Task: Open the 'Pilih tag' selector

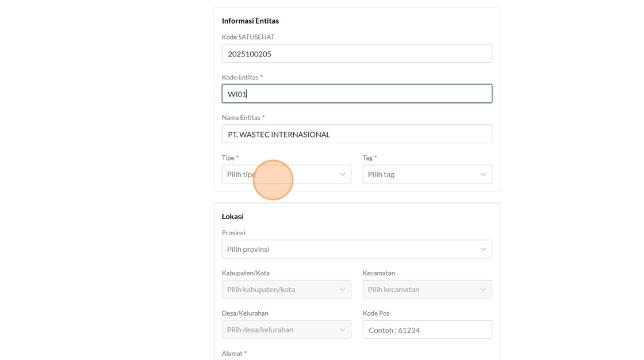Action: pos(420,174)
